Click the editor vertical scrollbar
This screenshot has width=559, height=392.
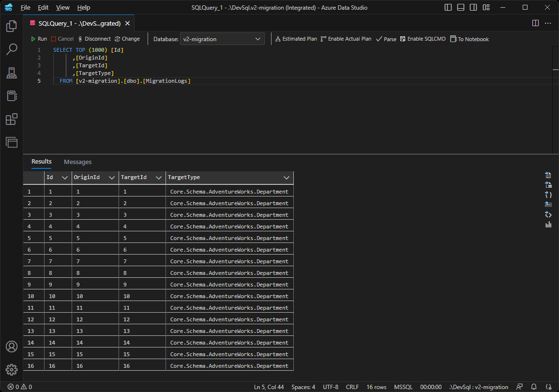click(x=556, y=100)
